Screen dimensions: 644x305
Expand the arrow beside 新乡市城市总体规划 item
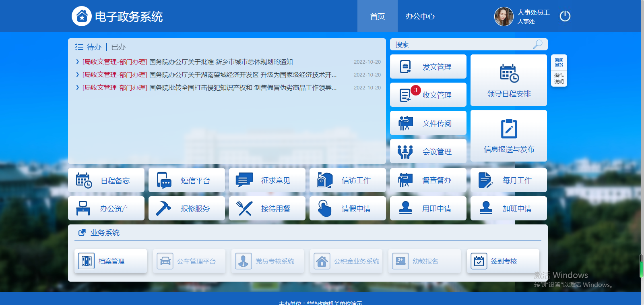pos(77,62)
